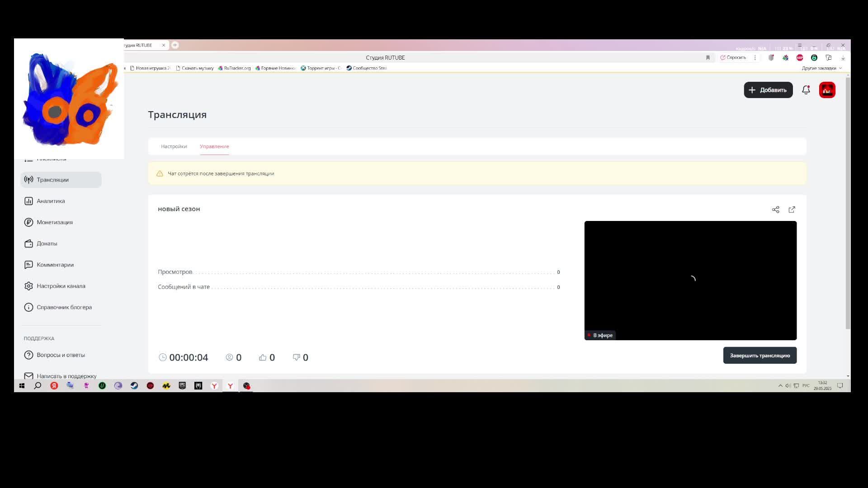Click the volume speaker tray icon
Viewport: 868px width, 488px height.
[788, 386]
